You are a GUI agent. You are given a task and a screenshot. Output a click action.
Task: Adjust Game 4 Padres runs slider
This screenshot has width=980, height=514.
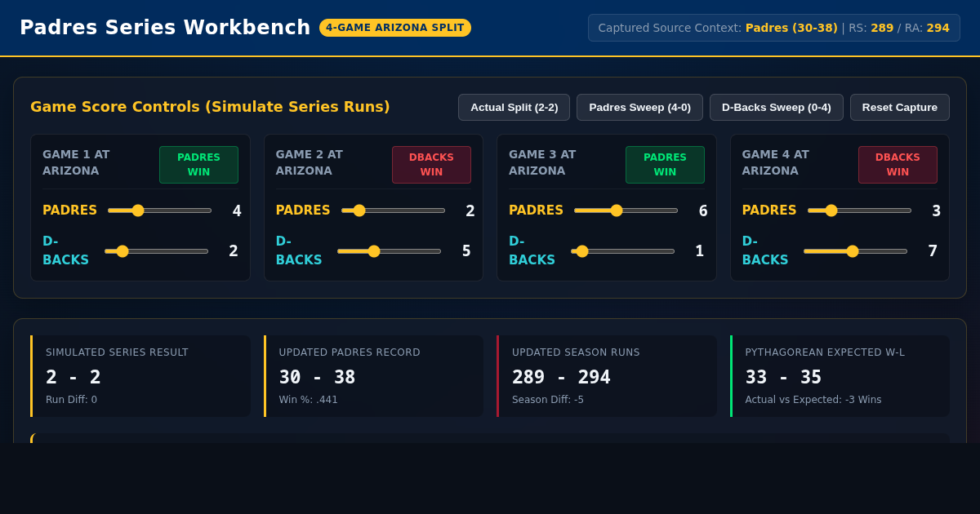(859, 210)
